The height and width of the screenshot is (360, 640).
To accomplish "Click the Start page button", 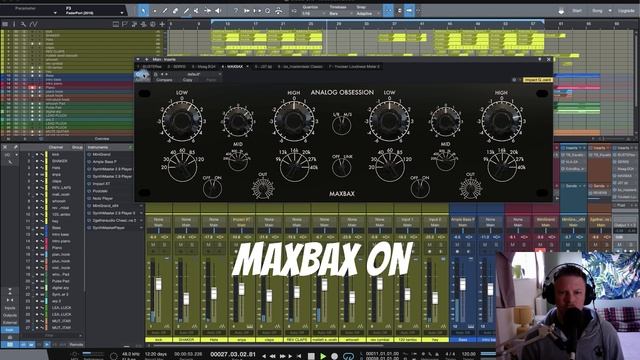I will (577, 11).
